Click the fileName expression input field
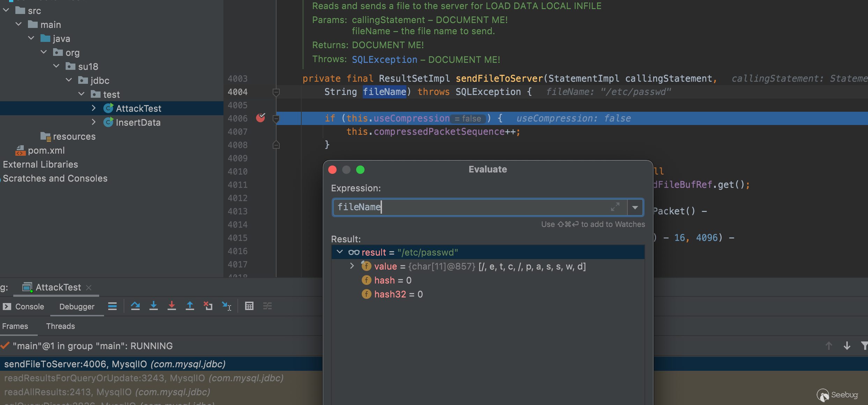 (471, 207)
